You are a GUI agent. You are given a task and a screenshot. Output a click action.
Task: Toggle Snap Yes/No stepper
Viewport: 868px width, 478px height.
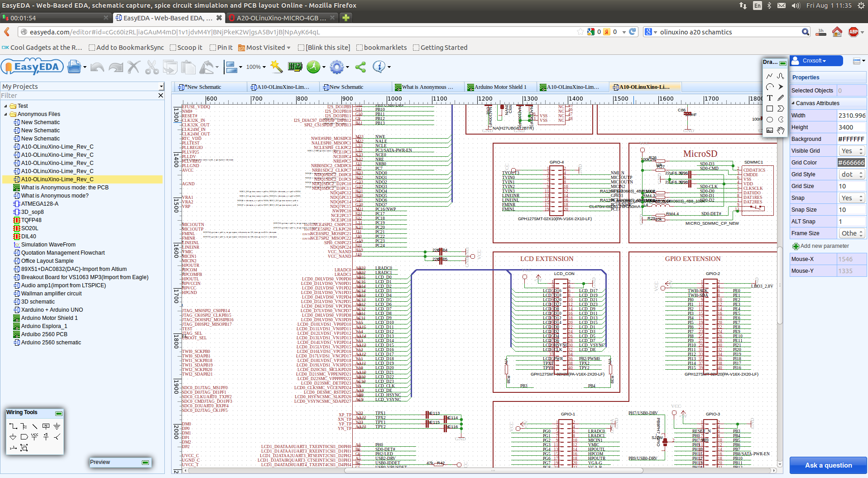851,198
